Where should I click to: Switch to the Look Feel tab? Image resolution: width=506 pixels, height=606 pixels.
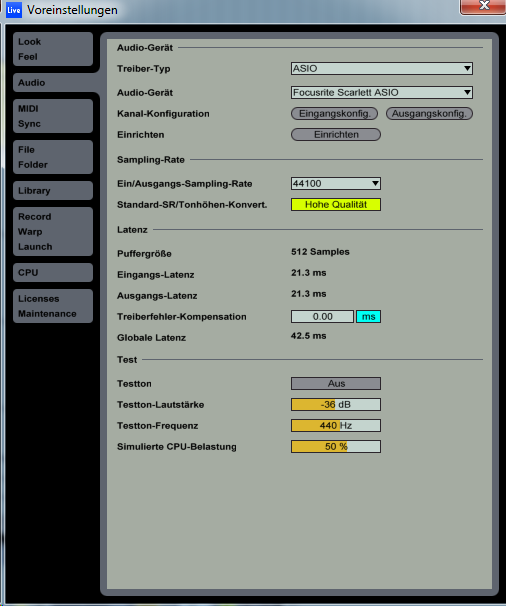click(53, 49)
